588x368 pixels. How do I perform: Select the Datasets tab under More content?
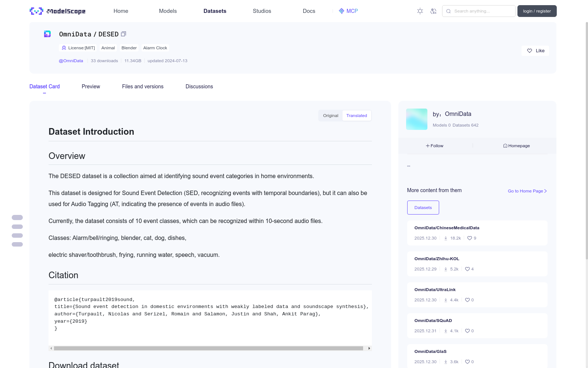[x=423, y=208]
